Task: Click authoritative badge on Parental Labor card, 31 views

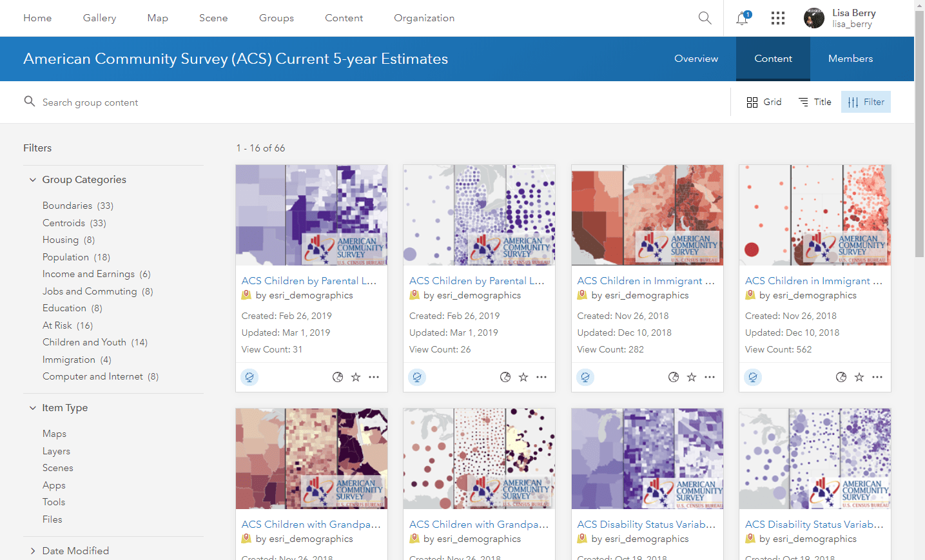Action: pyautogui.click(x=249, y=377)
